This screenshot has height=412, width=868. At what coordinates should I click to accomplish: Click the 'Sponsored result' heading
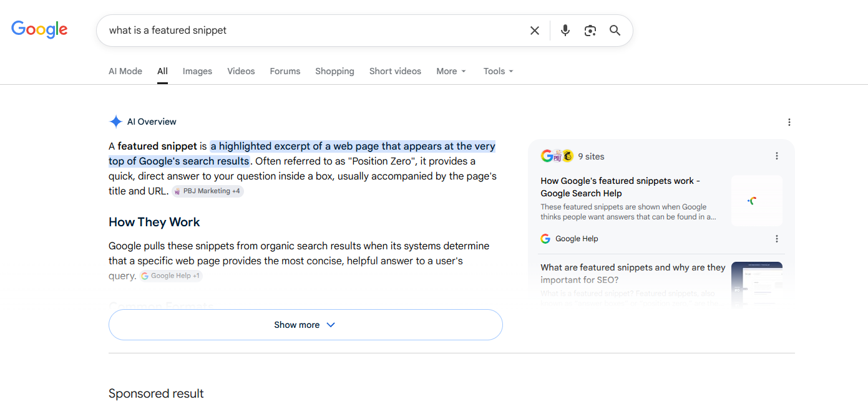point(156,394)
